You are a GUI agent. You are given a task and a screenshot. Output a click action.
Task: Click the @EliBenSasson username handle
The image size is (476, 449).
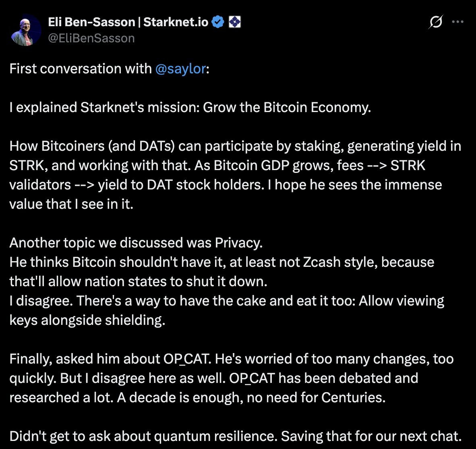pyautogui.click(x=91, y=38)
